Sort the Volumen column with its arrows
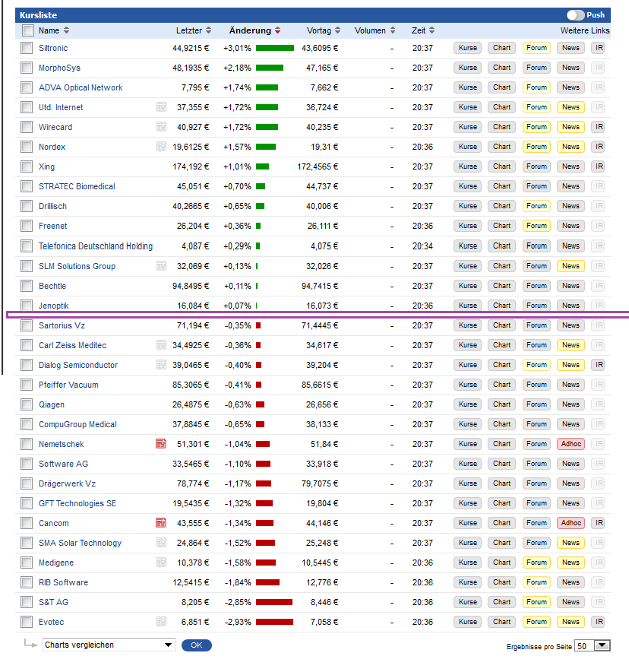Viewport: 629px width, 672px height. coord(393,30)
